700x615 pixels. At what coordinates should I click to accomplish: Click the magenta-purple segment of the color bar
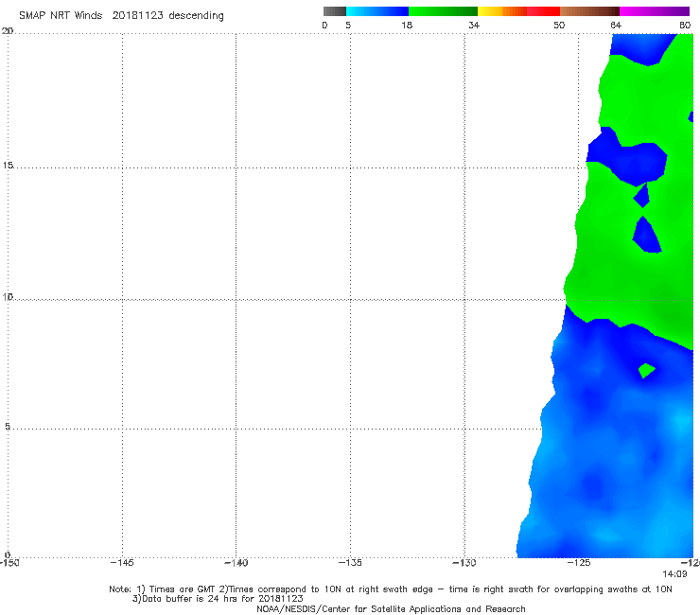coord(655,11)
